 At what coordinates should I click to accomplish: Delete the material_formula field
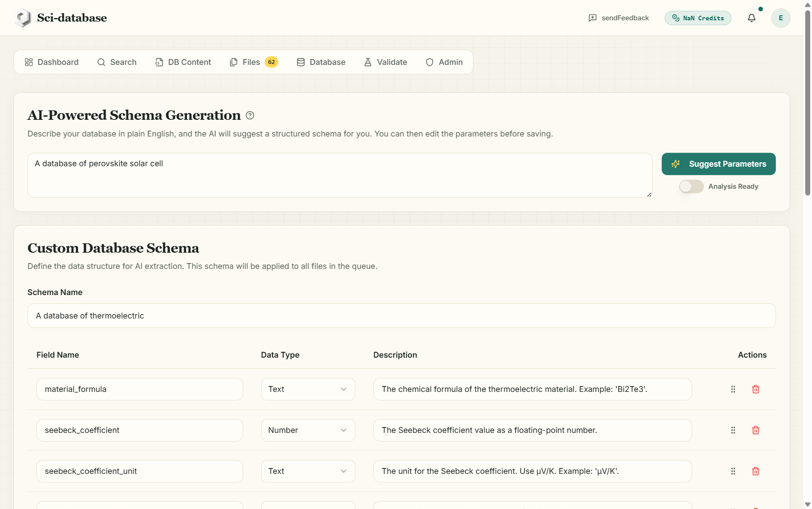[756, 389]
